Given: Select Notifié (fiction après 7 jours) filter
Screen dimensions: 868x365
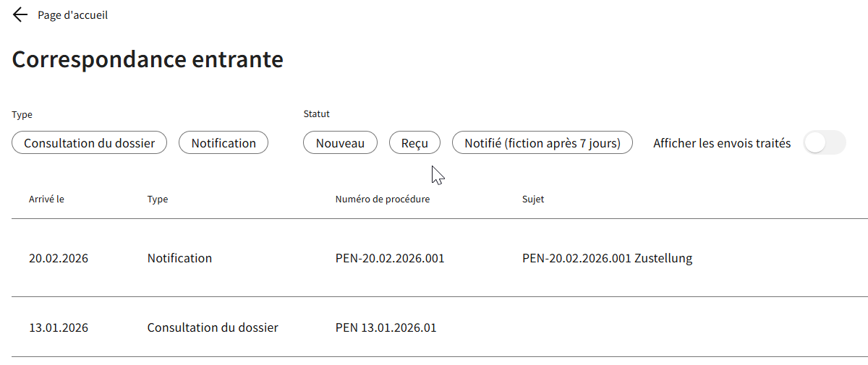Looking at the screenshot, I should coord(542,143).
